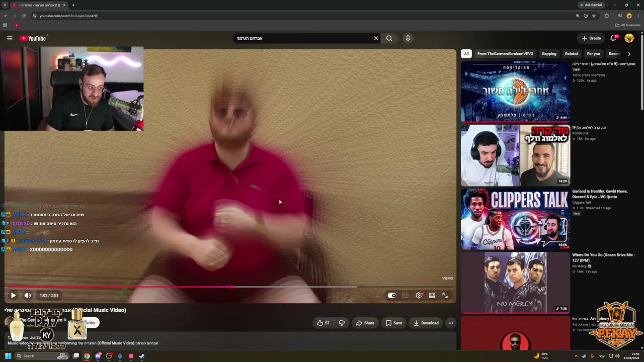Dislike the video with thumbs down
Image resolution: width=644 pixels, height=362 pixels.
coord(342,323)
